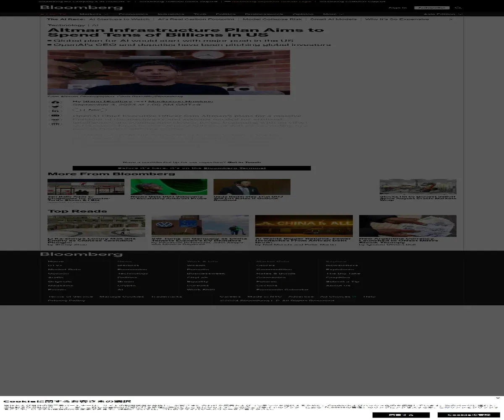Open the Li Ka-shing Luxury Mall story image
Viewport: 504px width, 420px height.
(x=96, y=226)
